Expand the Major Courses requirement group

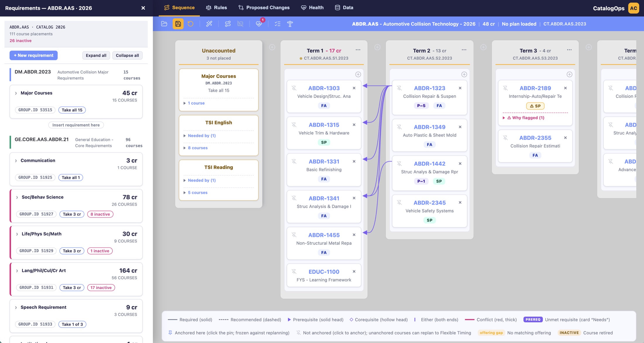[16, 93]
